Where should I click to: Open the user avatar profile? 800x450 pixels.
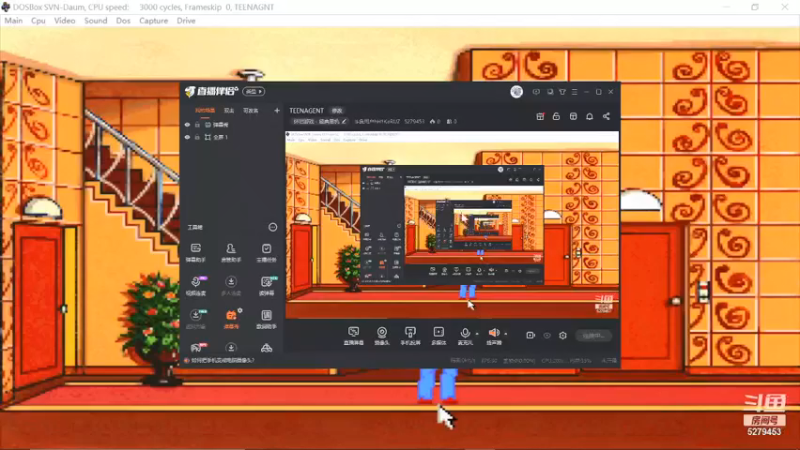pos(516,92)
